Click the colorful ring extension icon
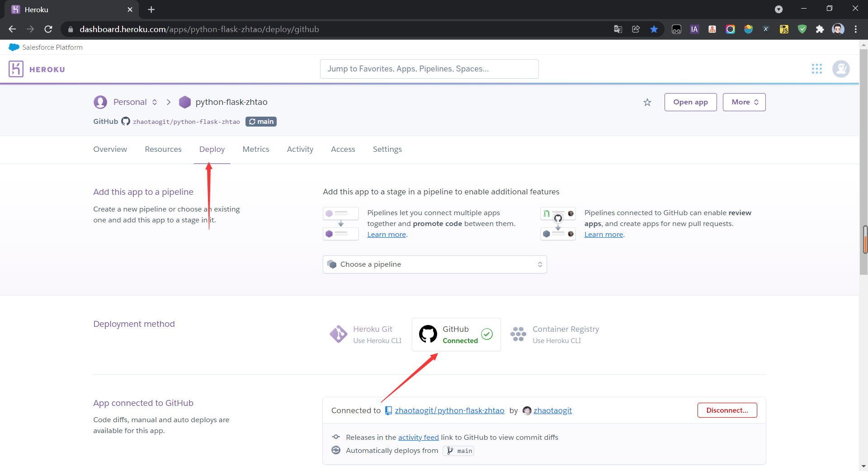This screenshot has height=471, width=868. coord(730,29)
